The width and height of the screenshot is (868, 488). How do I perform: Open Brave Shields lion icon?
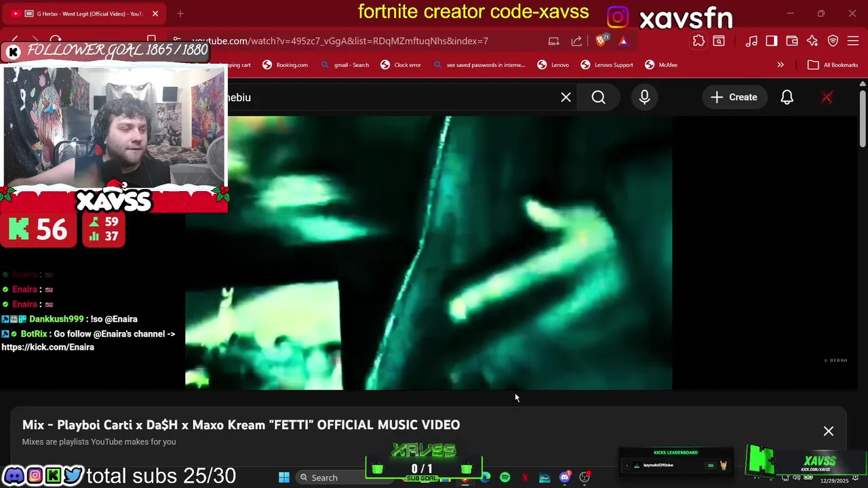pyautogui.click(x=601, y=41)
